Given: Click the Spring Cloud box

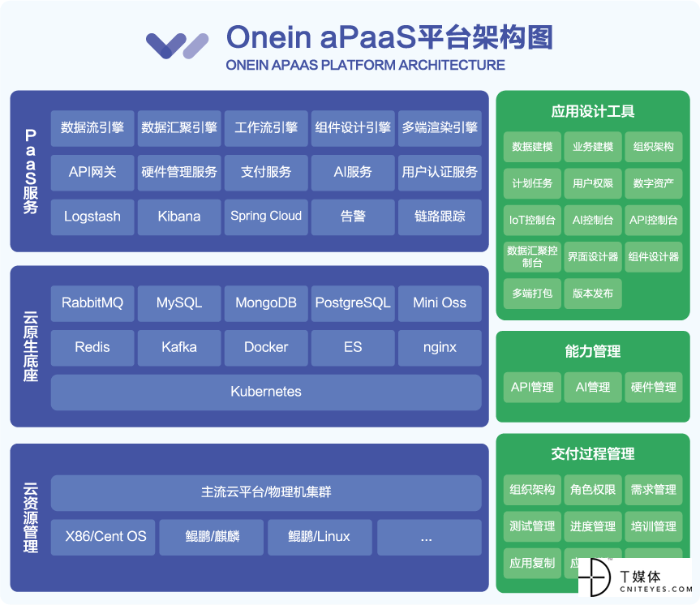Looking at the screenshot, I should [266, 217].
